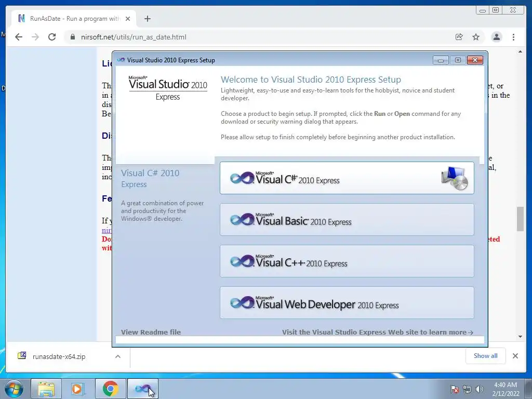Minimize the Visual Studio Setup window
Viewport: 532px width, 399px height.
(x=441, y=60)
